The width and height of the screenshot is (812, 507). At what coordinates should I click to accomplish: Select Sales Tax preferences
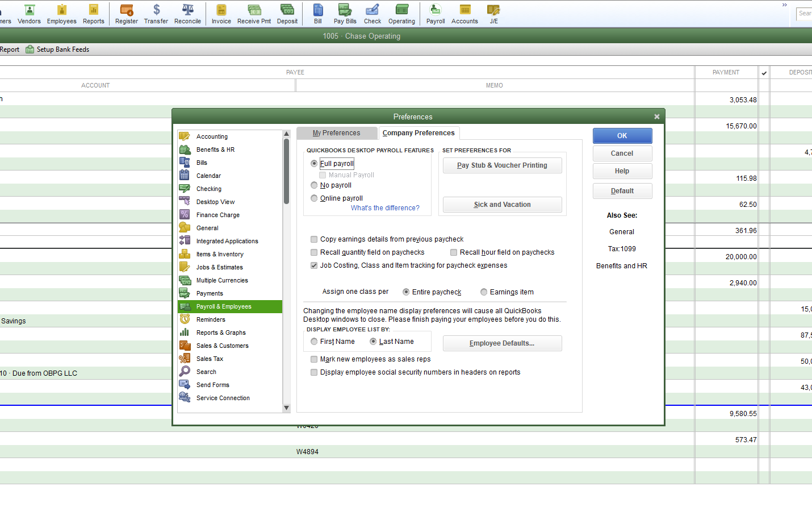(229, 359)
